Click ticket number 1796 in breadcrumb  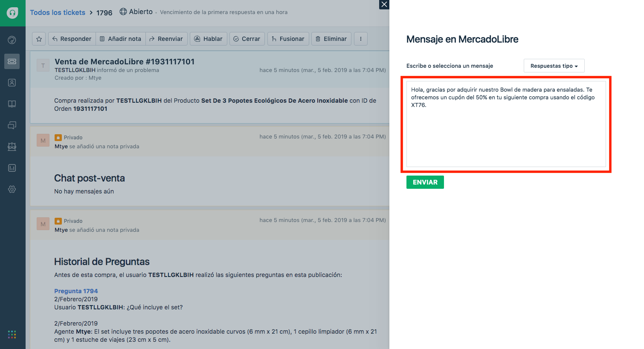(x=104, y=13)
